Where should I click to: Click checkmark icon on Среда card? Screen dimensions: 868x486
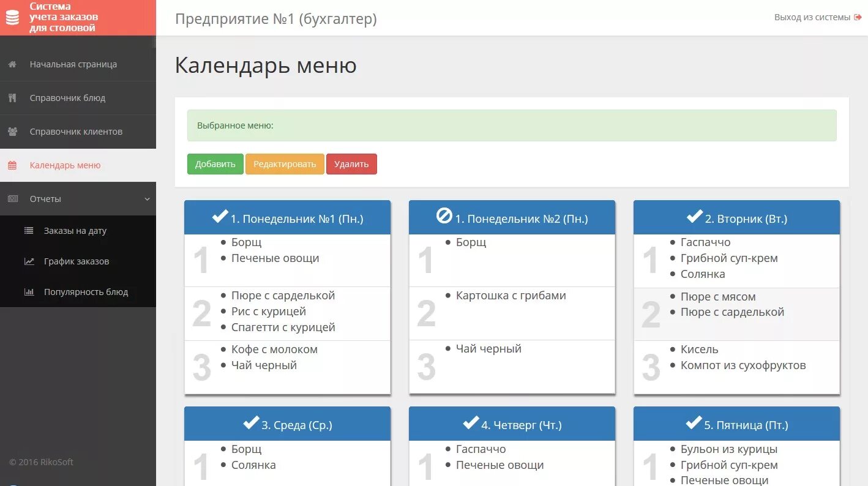tap(251, 422)
